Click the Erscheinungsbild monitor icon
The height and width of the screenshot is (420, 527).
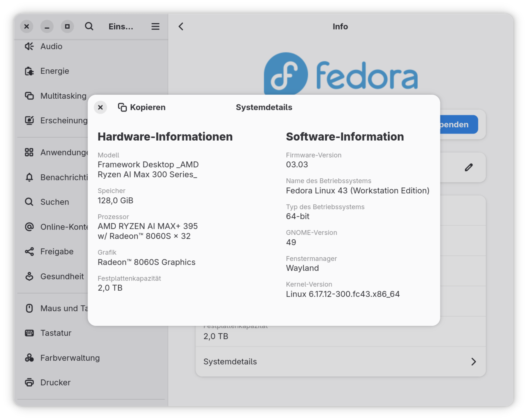29,121
